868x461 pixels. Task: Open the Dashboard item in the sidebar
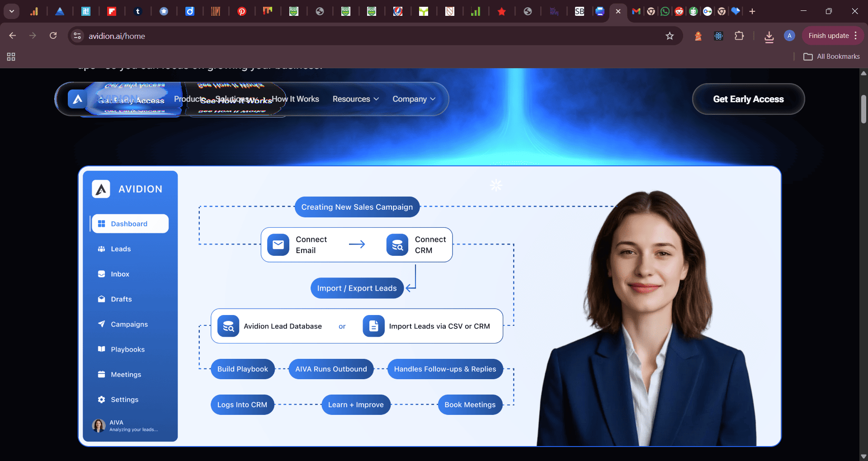pos(130,224)
